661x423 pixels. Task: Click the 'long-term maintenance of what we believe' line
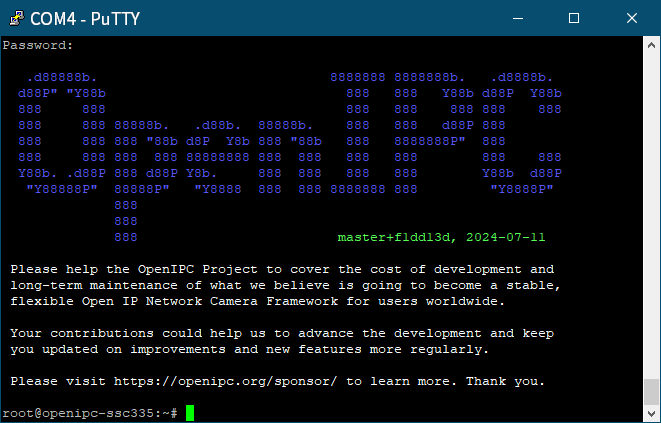285,286
